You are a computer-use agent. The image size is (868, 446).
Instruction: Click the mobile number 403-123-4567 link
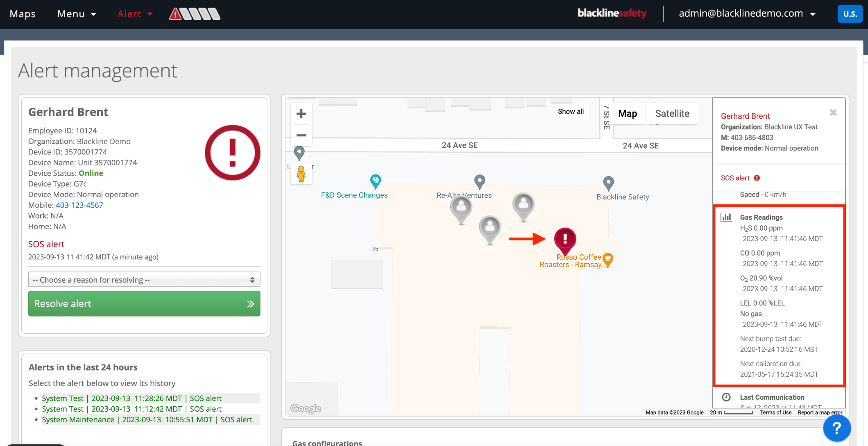click(x=79, y=205)
